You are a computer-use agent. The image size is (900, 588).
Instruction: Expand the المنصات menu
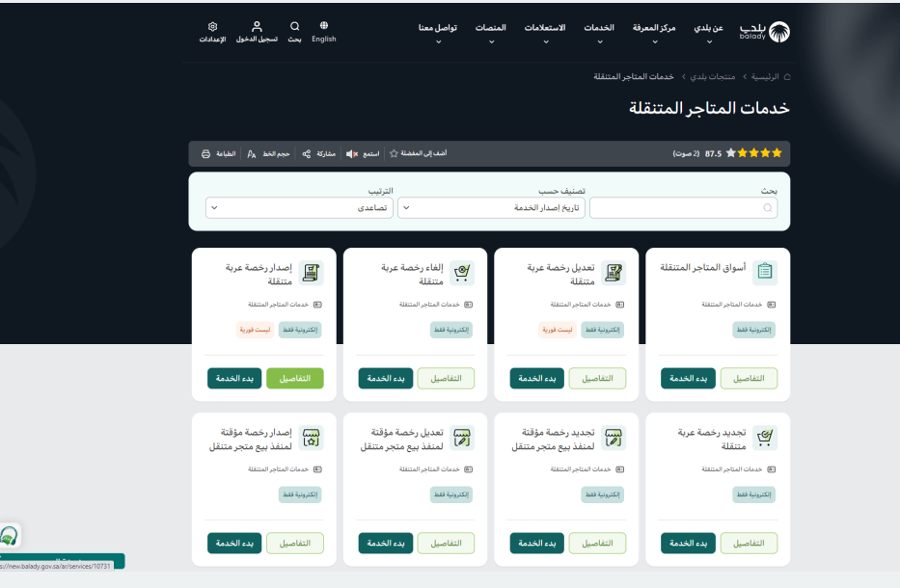pos(491,34)
